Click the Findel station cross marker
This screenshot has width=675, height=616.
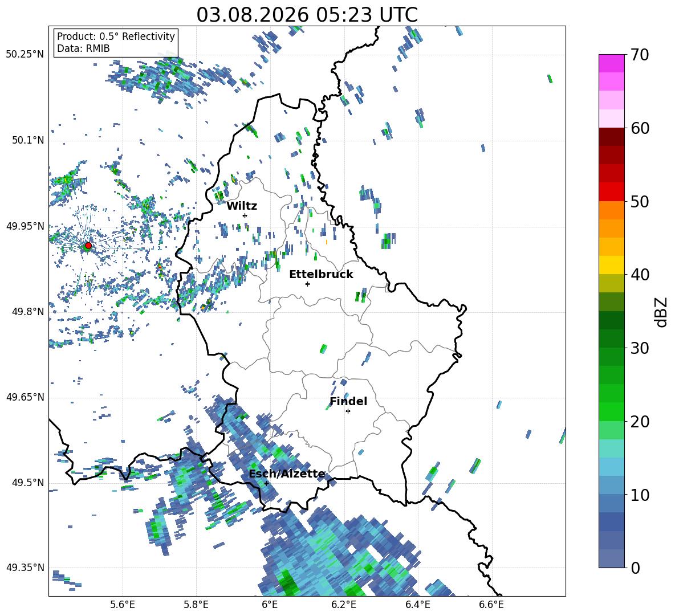[x=348, y=411]
